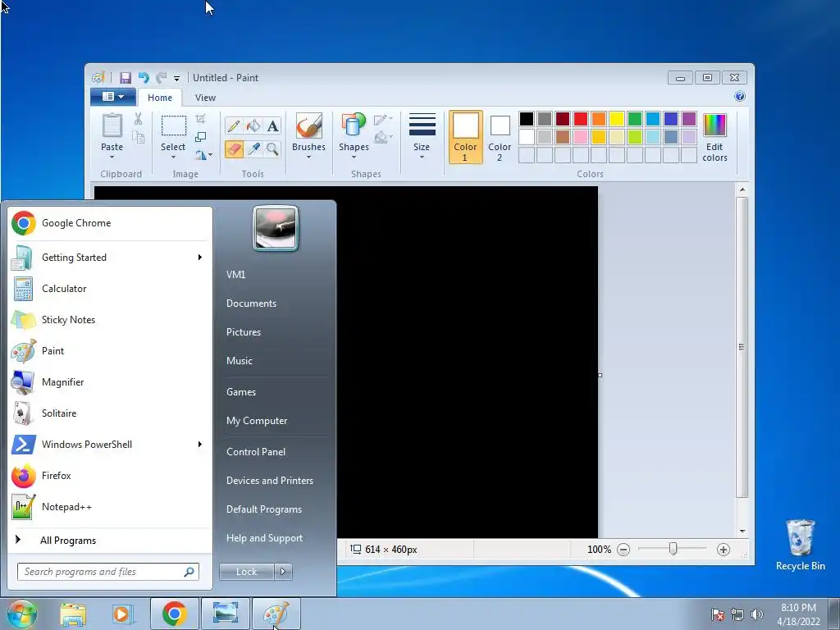The height and width of the screenshot is (630, 840).
Task: Select the Pencil tool in Paint
Action: (234, 126)
